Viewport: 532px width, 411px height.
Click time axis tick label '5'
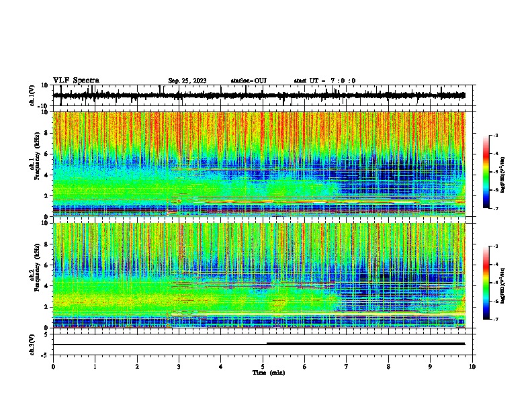[263, 366]
